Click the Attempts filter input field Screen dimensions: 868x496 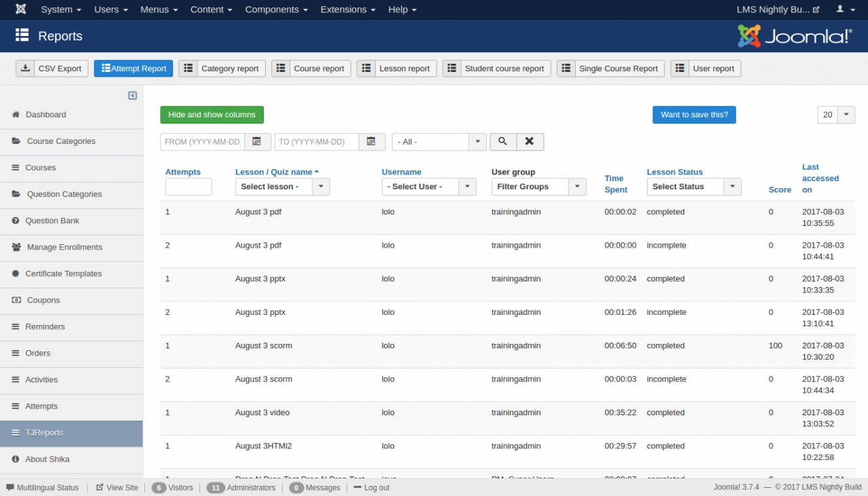click(x=189, y=187)
